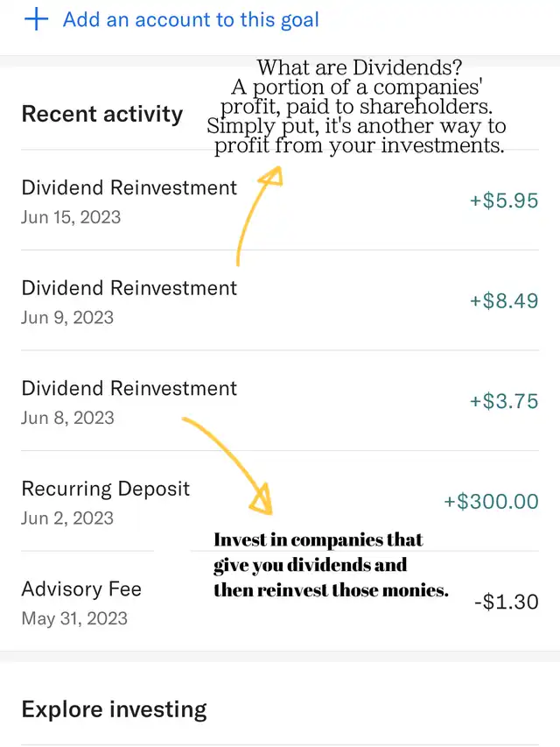This screenshot has height=747, width=560.
Task: Click the Jun 15, 2023 date label
Action: click(x=72, y=216)
